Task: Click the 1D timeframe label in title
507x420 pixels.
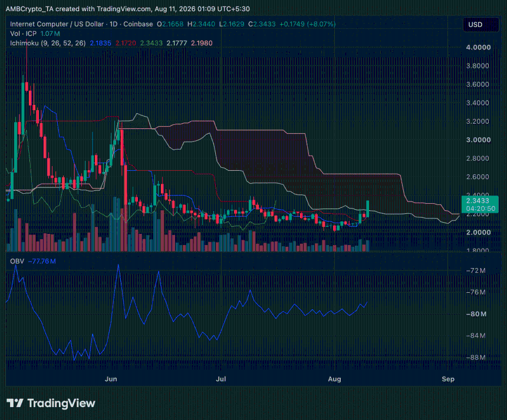Action: (114, 24)
